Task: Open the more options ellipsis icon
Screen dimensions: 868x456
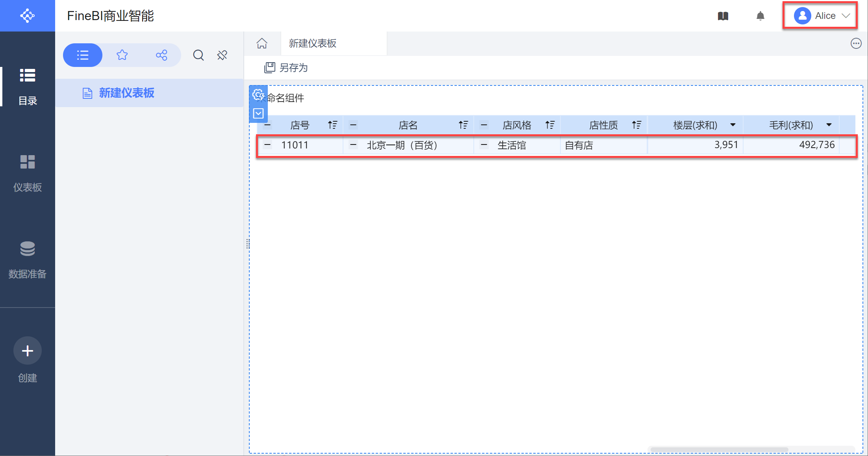Action: click(x=856, y=43)
